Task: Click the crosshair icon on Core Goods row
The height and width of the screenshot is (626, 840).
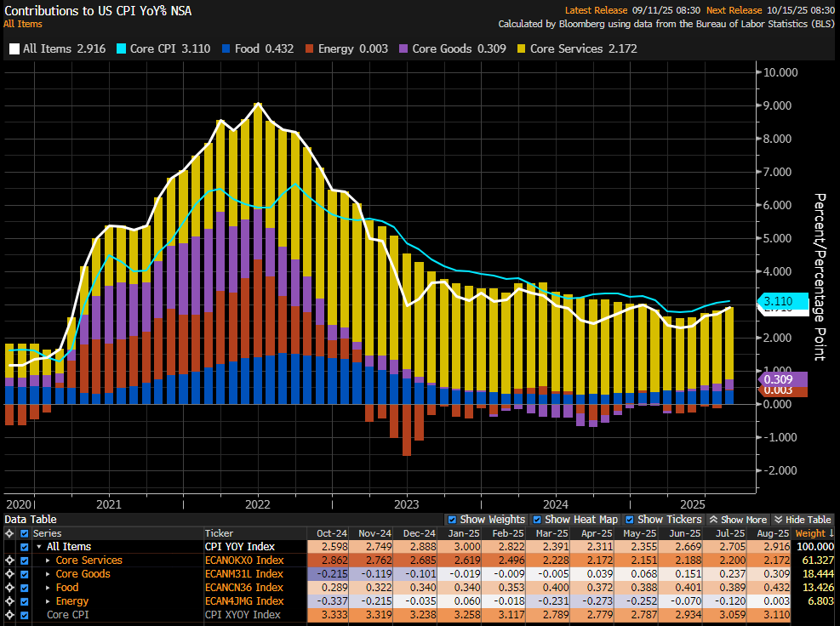Action: coord(9,574)
